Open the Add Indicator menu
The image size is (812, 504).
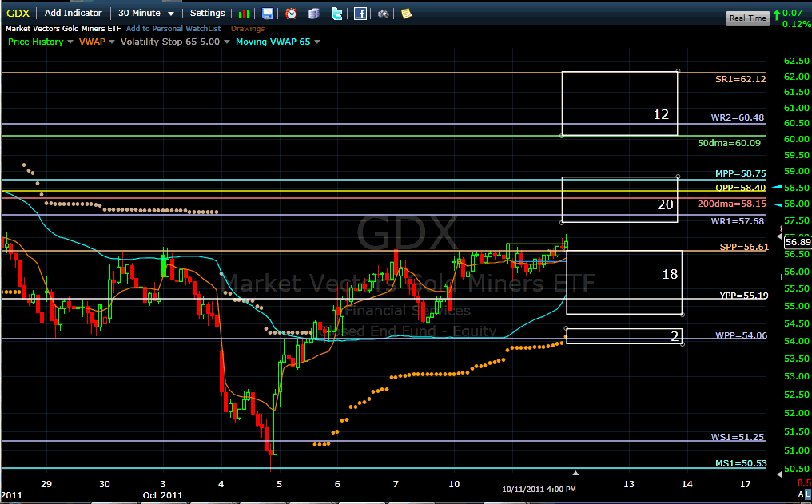click(x=73, y=13)
